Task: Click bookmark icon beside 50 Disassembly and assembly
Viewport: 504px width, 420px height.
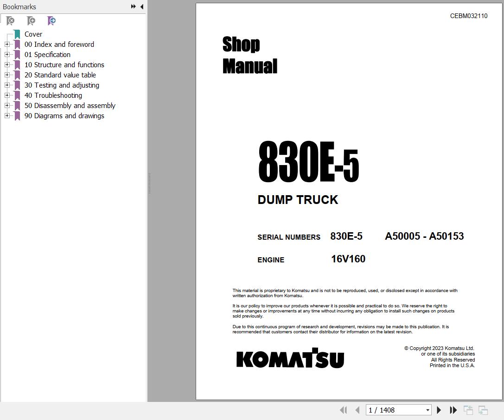Action: coord(17,106)
